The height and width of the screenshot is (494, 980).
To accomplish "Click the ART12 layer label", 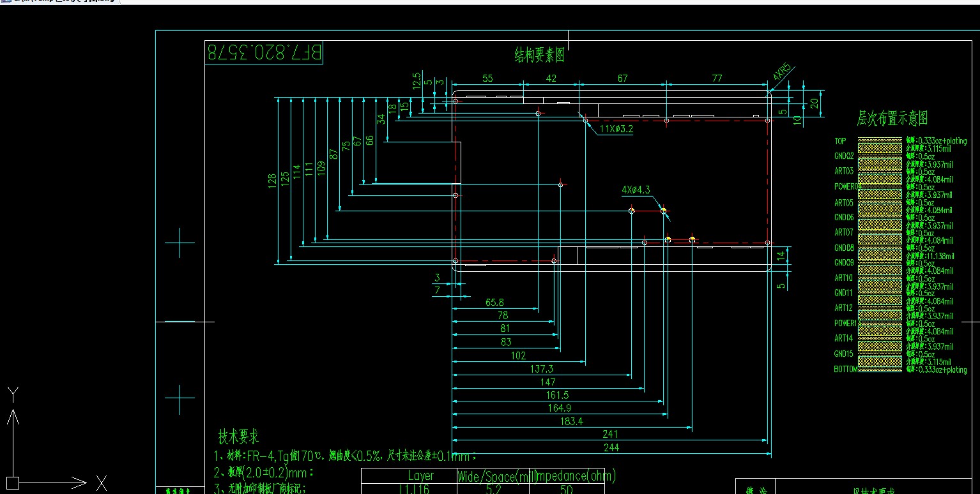I will (844, 308).
